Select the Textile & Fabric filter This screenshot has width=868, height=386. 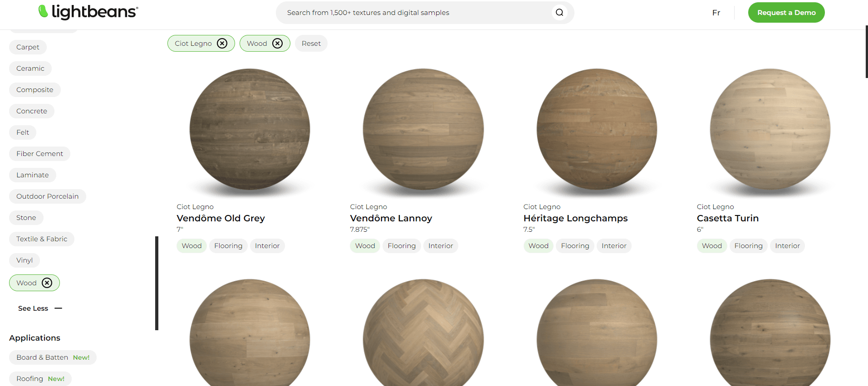click(42, 239)
